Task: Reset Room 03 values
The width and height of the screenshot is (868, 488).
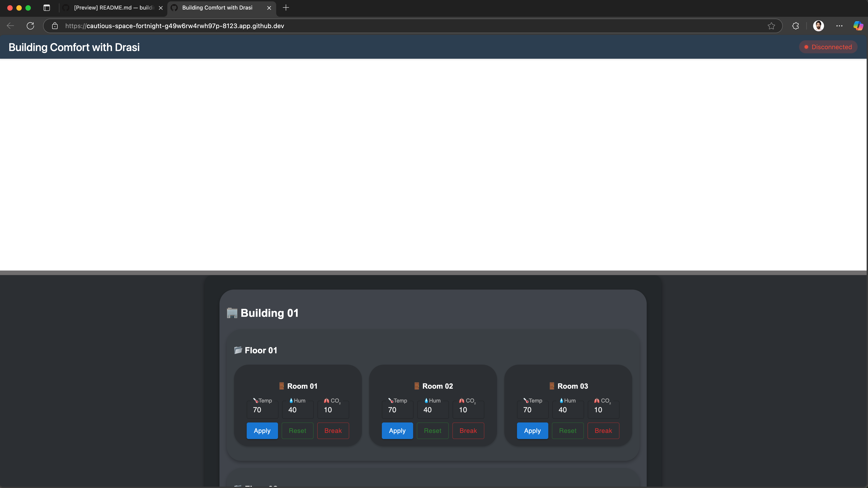Action: tap(568, 430)
